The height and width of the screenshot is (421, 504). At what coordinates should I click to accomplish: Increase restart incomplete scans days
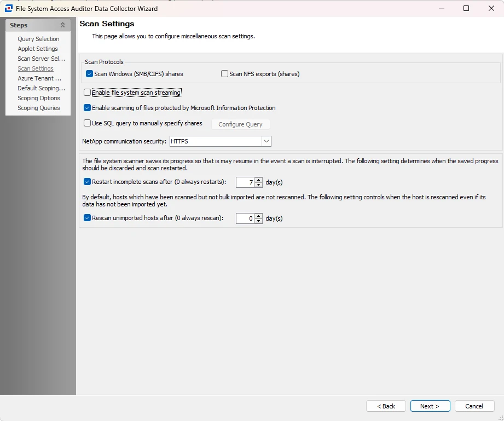coord(259,180)
